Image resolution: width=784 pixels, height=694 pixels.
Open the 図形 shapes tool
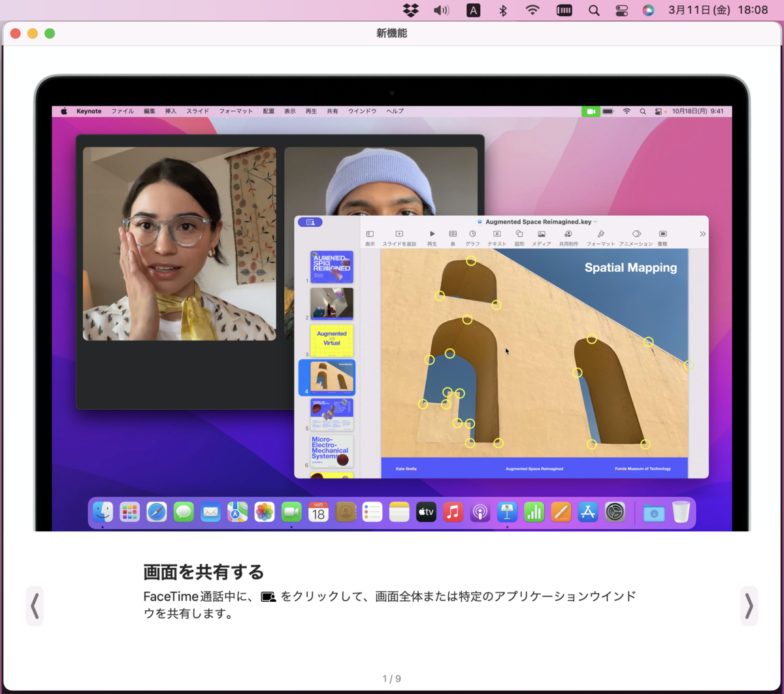pos(518,233)
